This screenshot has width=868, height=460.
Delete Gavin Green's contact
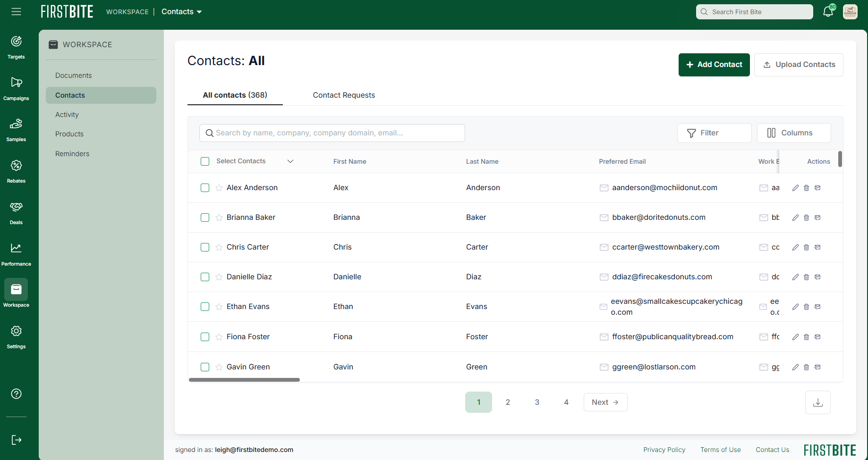806,367
